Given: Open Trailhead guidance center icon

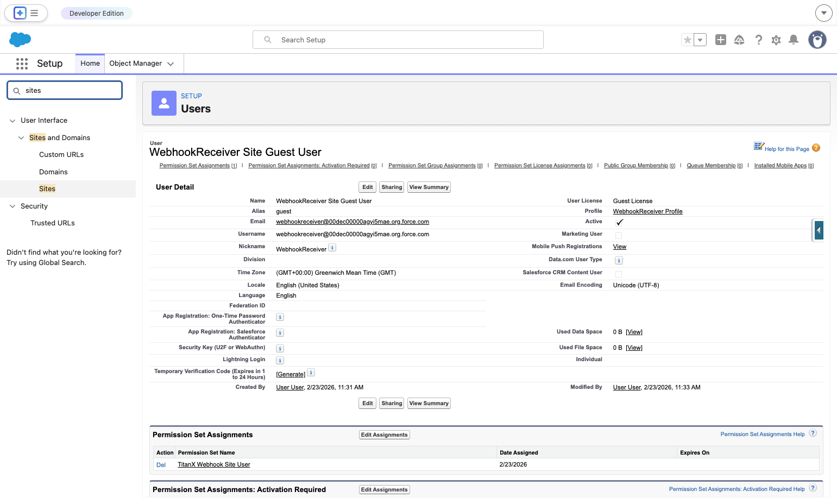Looking at the screenshot, I should 739,40.
